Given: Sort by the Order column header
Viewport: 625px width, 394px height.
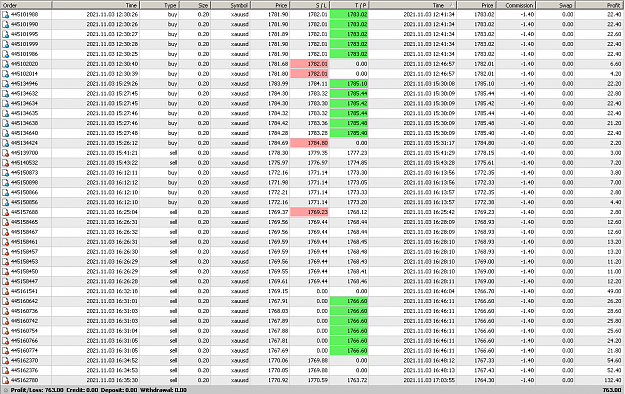Looking at the screenshot, I should 26,5.
